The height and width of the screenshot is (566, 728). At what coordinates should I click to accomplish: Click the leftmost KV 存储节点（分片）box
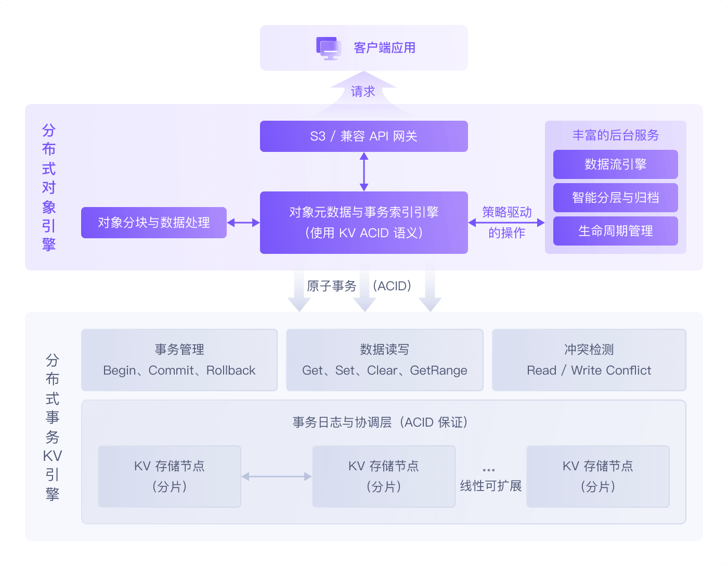point(169,477)
